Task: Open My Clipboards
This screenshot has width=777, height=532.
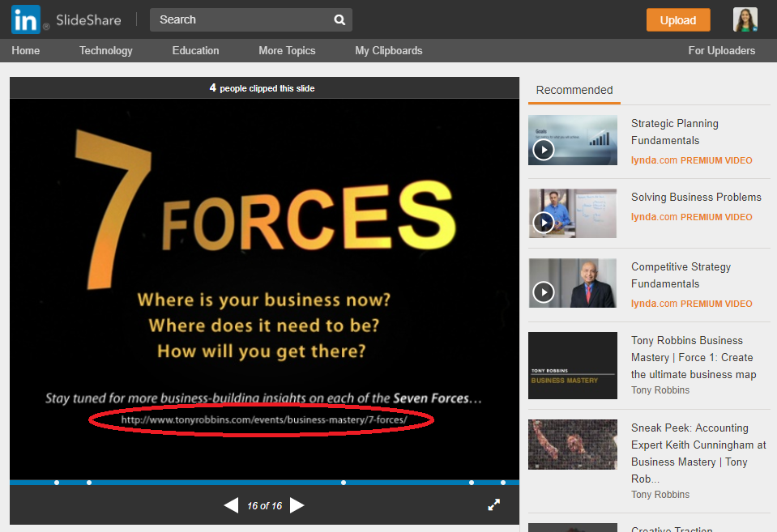Action: tap(389, 50)
